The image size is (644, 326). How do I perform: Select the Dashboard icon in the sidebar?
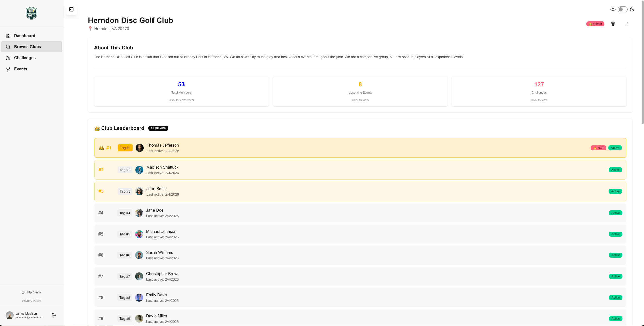coord(8,36)
